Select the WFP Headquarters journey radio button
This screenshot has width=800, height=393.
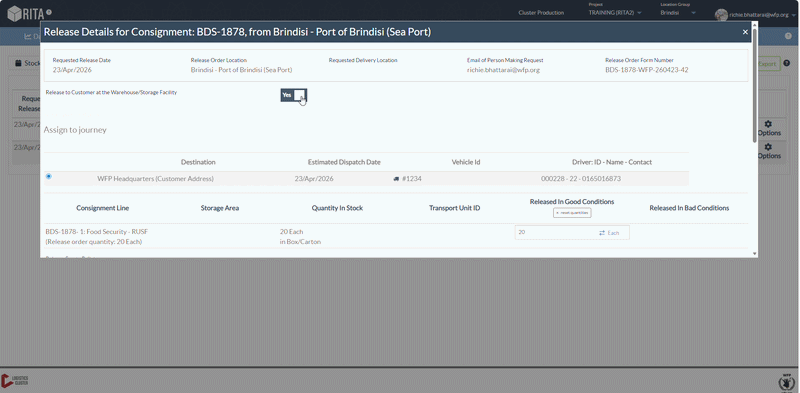click(48, 176)
